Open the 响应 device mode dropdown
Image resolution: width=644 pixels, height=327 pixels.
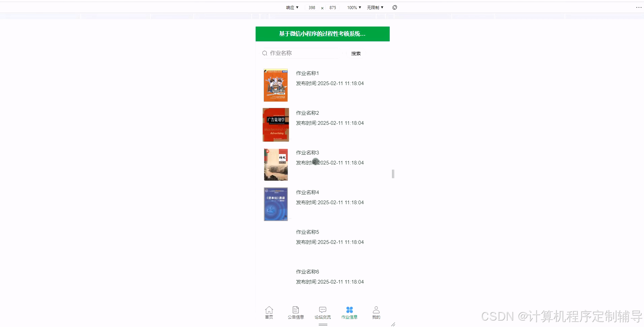(x=292, y=7)
